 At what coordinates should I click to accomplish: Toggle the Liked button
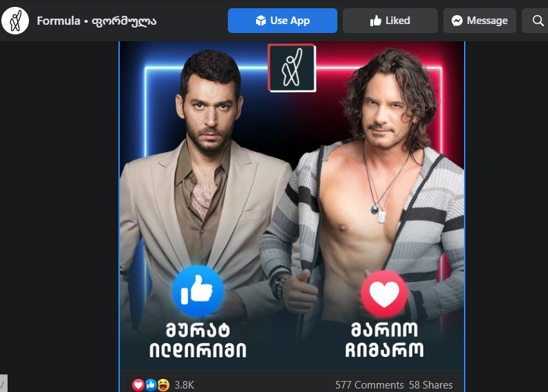click(x=390, y=21)
